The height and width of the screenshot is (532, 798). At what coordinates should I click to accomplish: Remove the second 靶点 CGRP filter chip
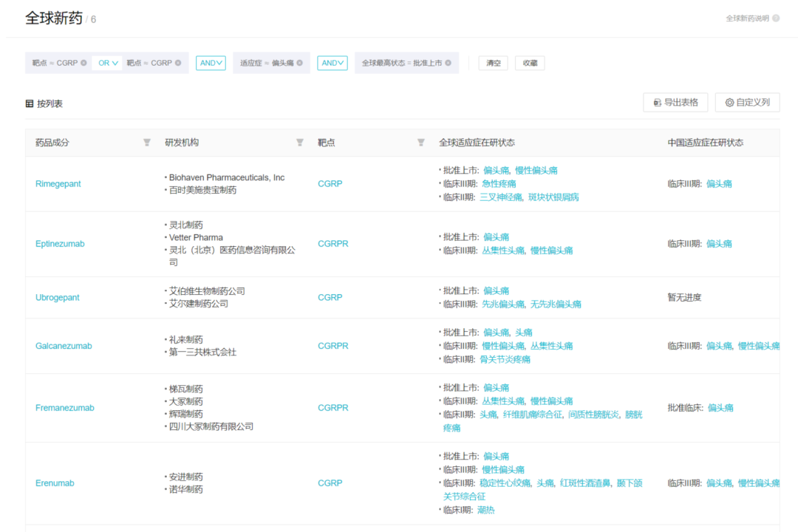[178, 63]
